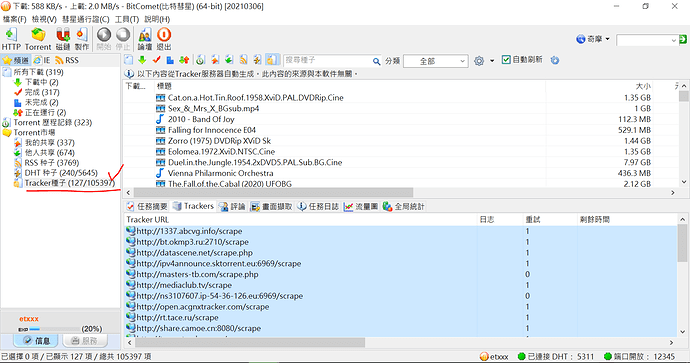Viewport: 690px width, 363px height.
Task: Switch to the 全局統計 tab
Action: 404,206
